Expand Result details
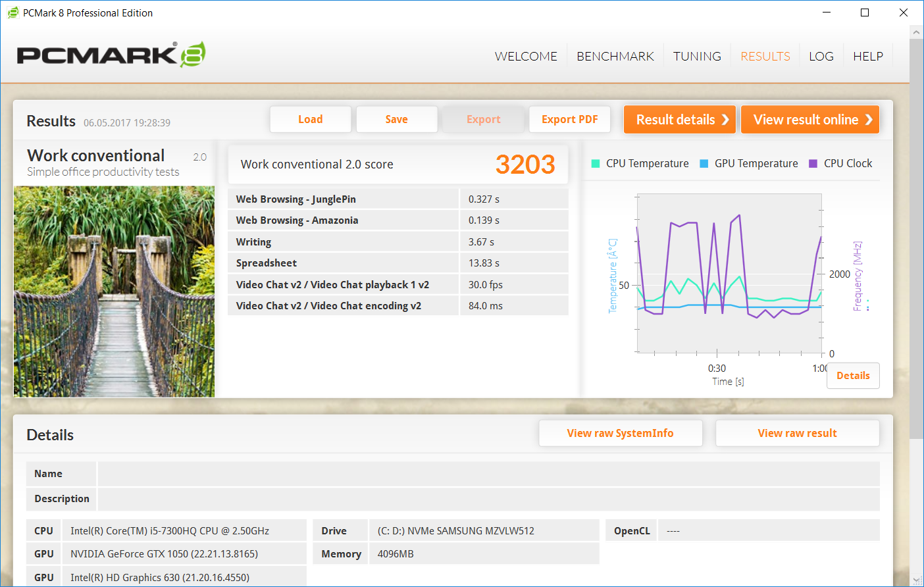Screen dimensions: 924x587 (679, 120)
